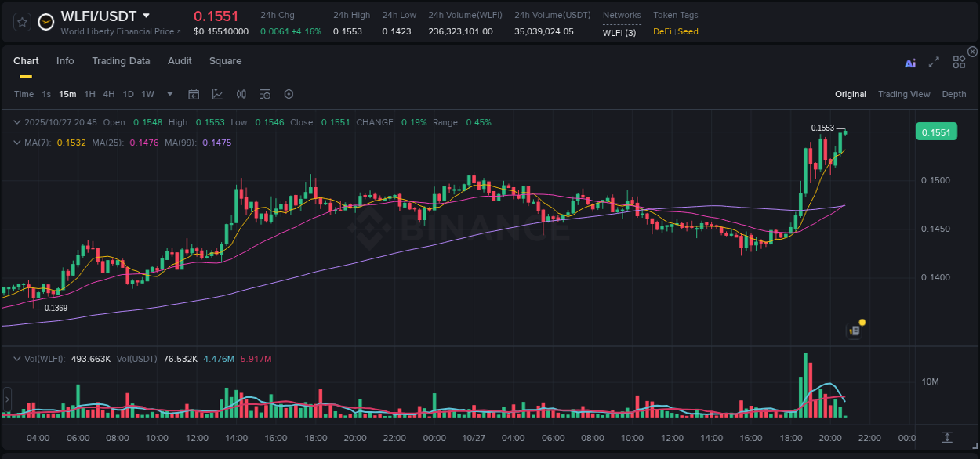Favorite WLFI/USDT with the star icon
Image resolution: width=980 pixels, height=459 pixels.
(x=21, y=22)
